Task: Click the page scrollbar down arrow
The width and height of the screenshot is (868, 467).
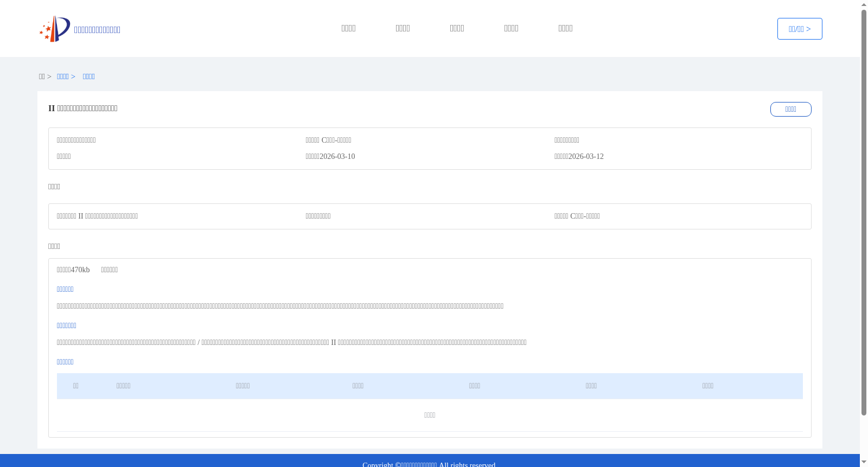Action: point(864,462)
